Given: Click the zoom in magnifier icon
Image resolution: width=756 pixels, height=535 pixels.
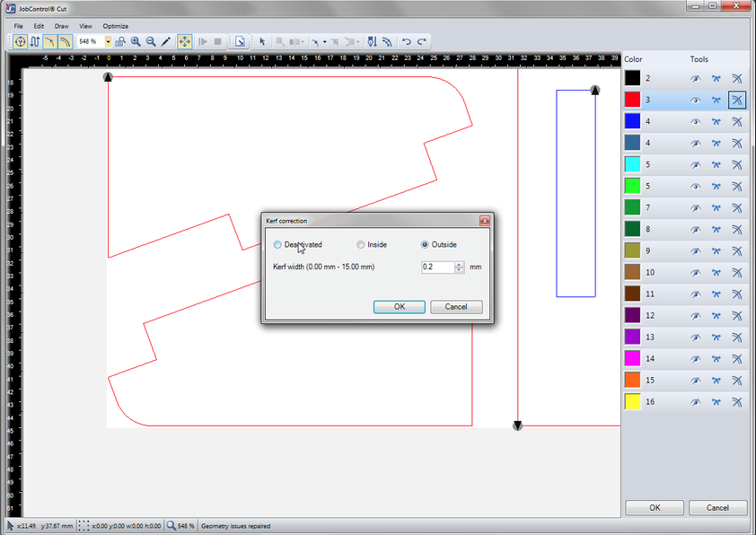Looking at the screenshot, I should (x=136, y=41).
